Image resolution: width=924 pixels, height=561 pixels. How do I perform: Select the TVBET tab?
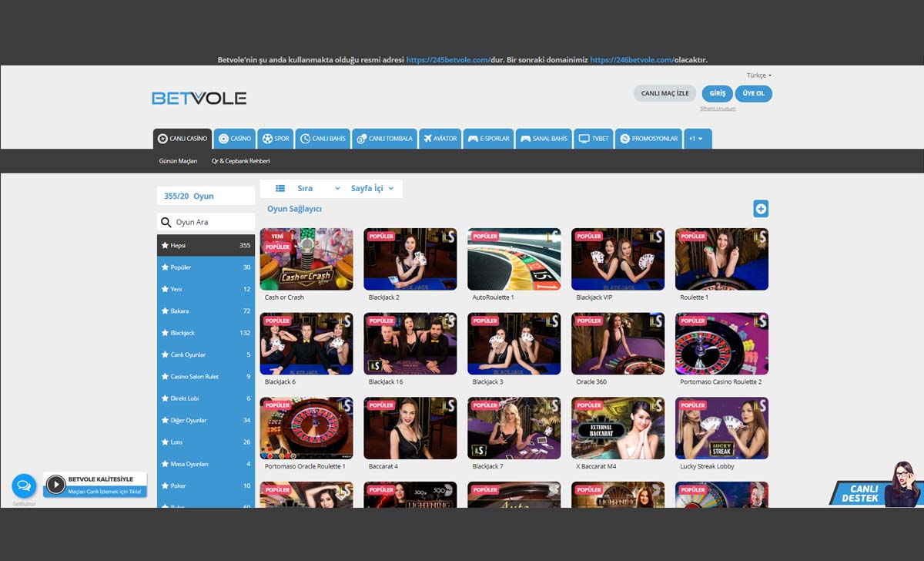click(x=593, y=139)
